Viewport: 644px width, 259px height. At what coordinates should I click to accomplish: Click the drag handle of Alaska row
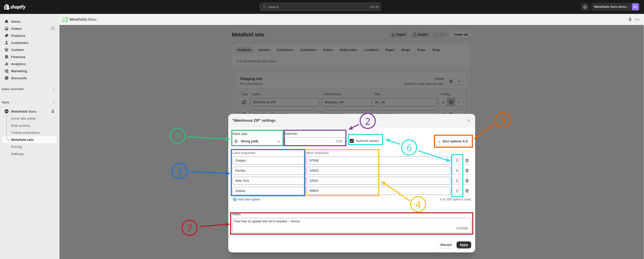tap(457, 191)
